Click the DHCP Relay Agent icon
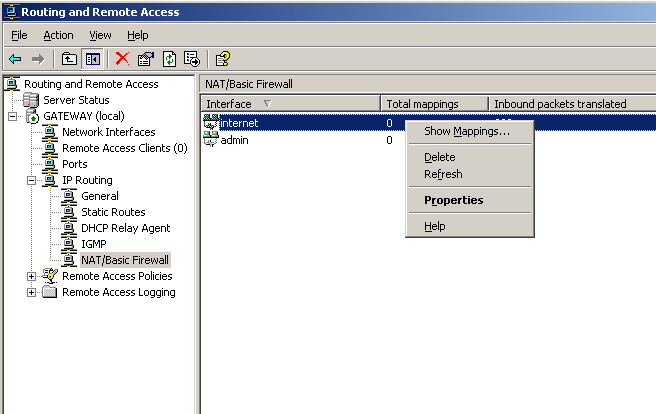The image size is (656, 414). click(69, 228)
